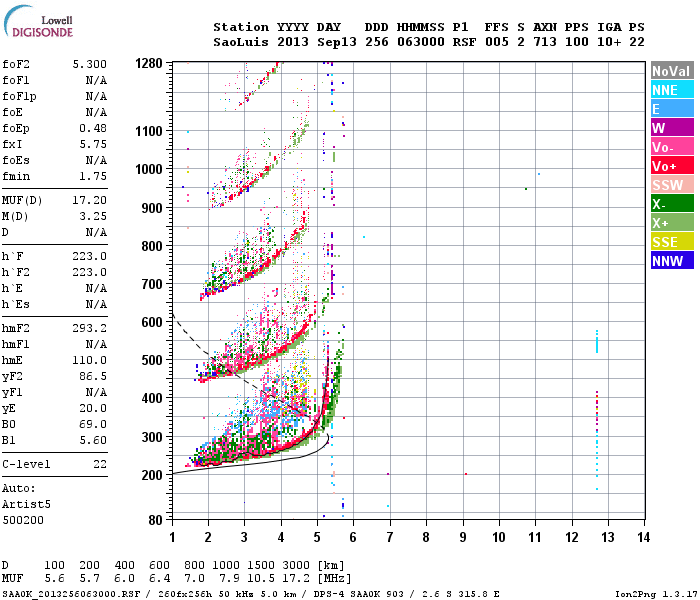Click the RSF program value in header
Screen dimensions: 700x600
464,42
